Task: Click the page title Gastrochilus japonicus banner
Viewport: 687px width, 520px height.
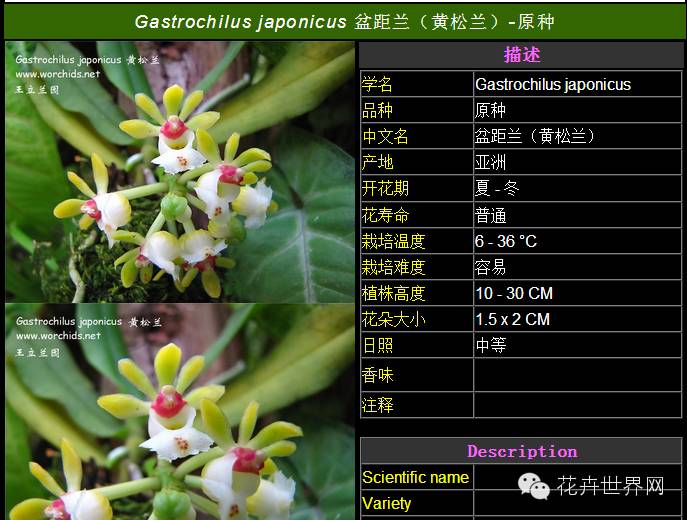Action: [x=344, y=21]
